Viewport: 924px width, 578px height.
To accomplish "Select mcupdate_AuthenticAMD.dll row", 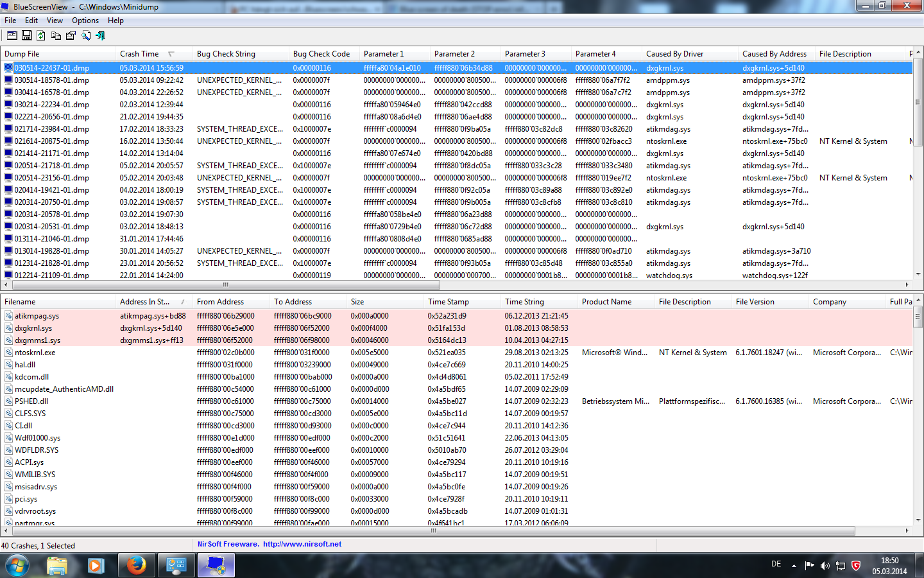I will [456, 389].
